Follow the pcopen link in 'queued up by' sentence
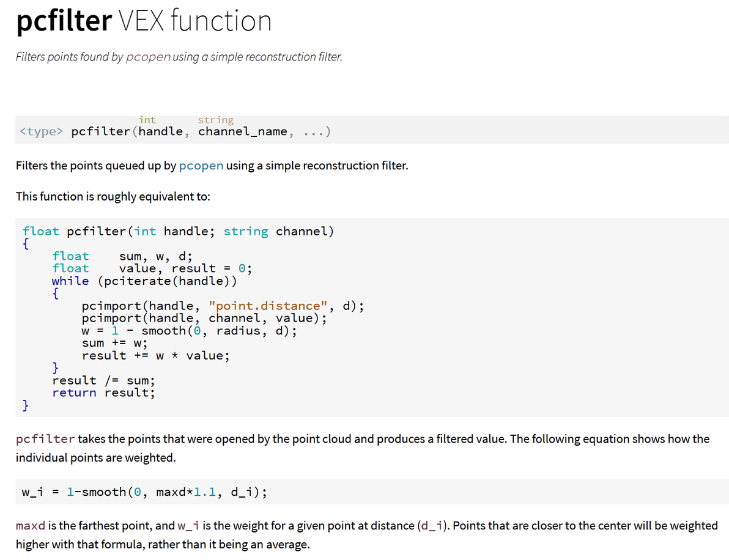Screen dimensions: 729x560 click(201, 166)
